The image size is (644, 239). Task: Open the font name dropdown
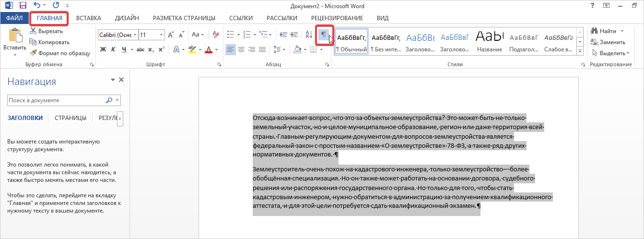coord(135,35)
